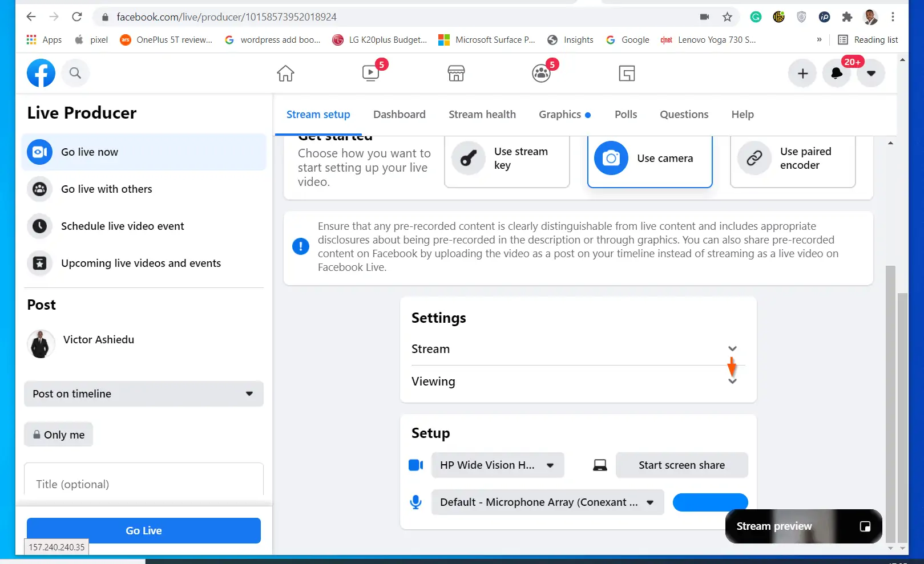The height and width of the screenshot is (564, 924).
Task: Expand the Viewing settings section
Action: coord(578,382)
